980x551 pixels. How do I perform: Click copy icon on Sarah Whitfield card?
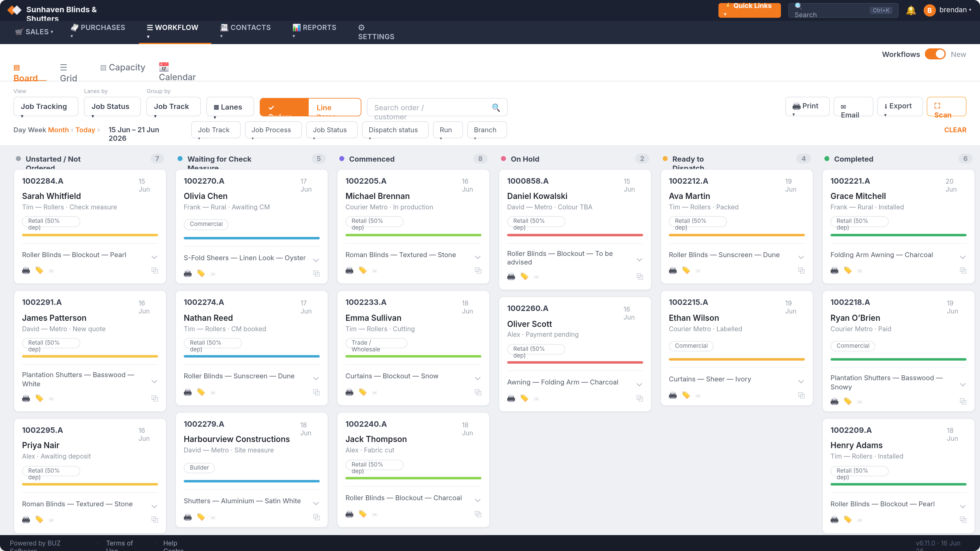155,270
